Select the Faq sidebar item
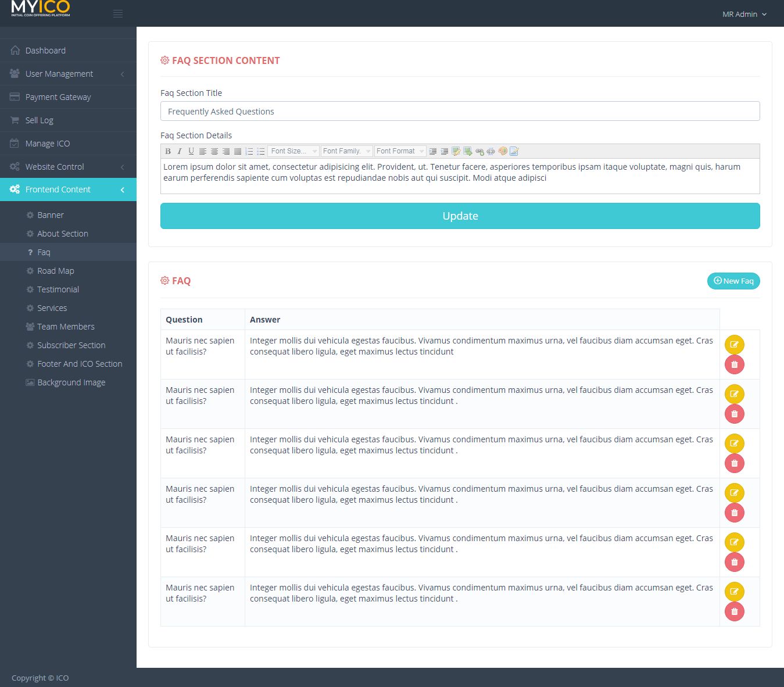 tap(68, 252)
